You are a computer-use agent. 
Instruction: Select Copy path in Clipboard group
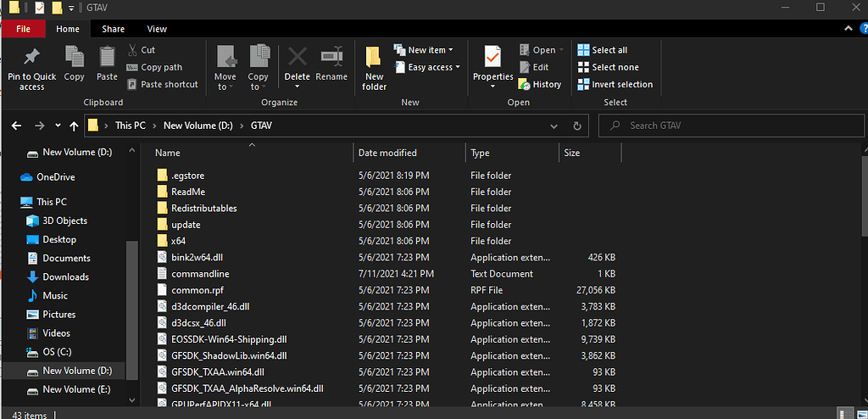[154, 67]
